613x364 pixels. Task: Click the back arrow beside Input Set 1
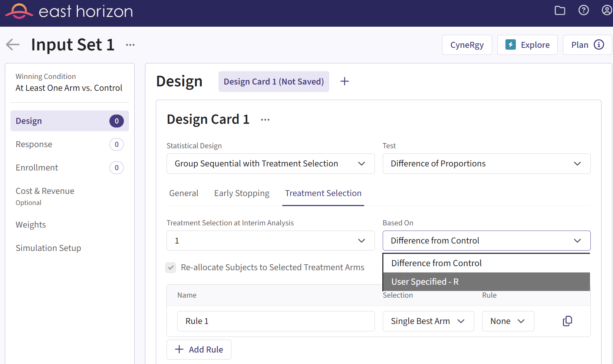(x=13, y=45)
